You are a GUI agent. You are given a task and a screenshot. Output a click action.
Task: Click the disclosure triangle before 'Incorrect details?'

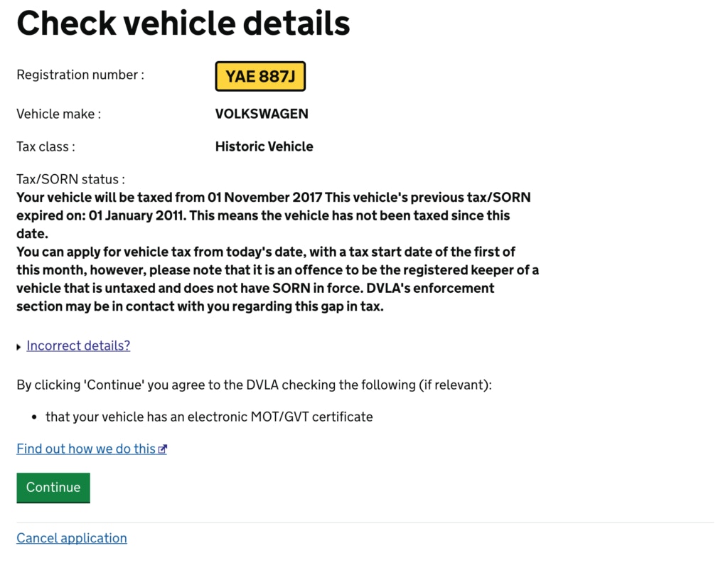[18, 346]
